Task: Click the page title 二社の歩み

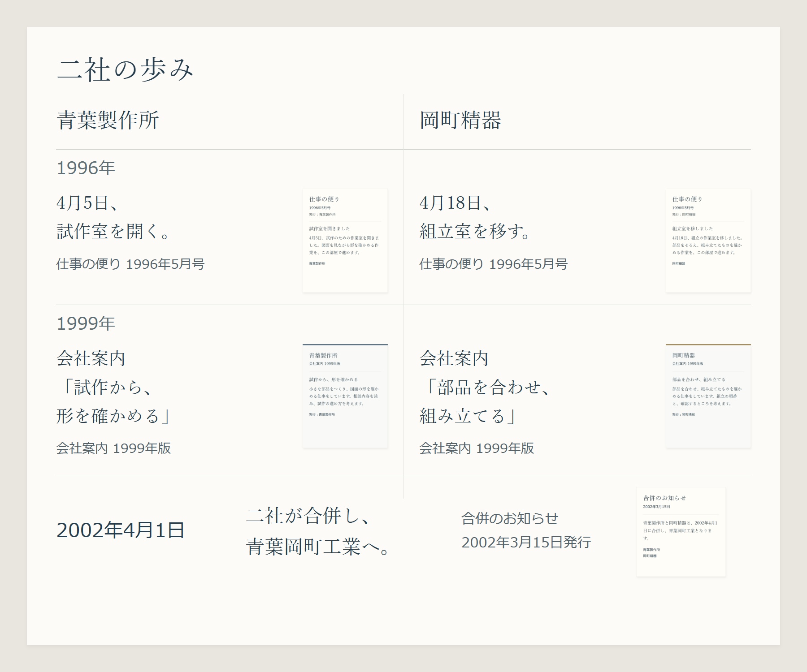Action: pos(125,70)
